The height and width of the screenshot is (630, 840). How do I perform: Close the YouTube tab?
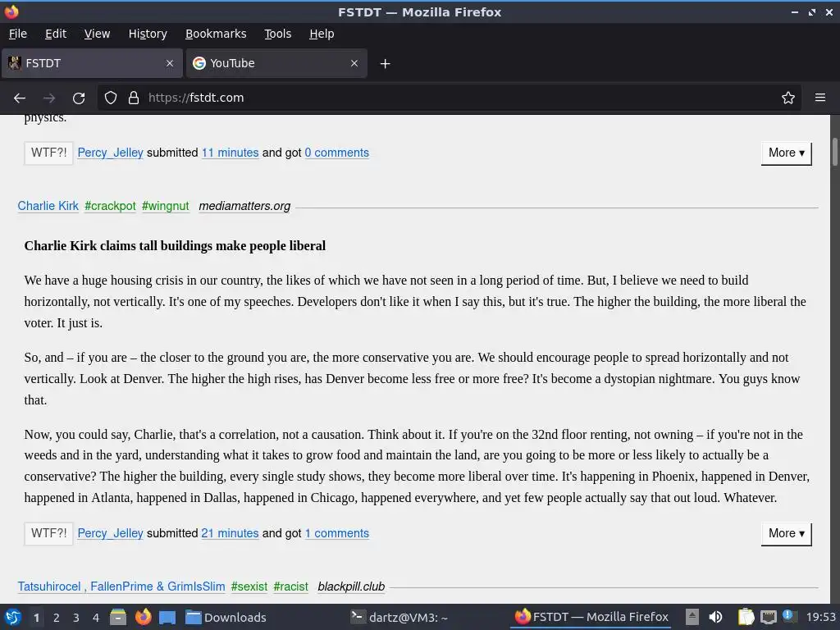click(354, 63)
